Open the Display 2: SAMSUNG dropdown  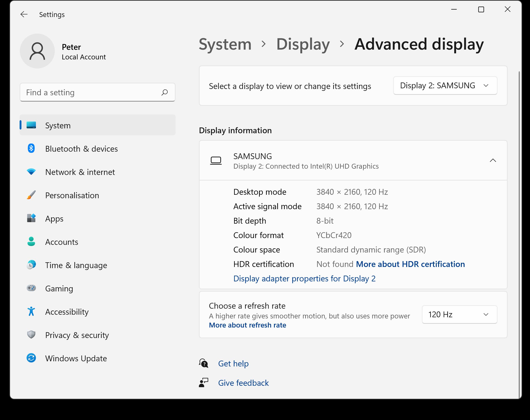click(x=445, y=85)
